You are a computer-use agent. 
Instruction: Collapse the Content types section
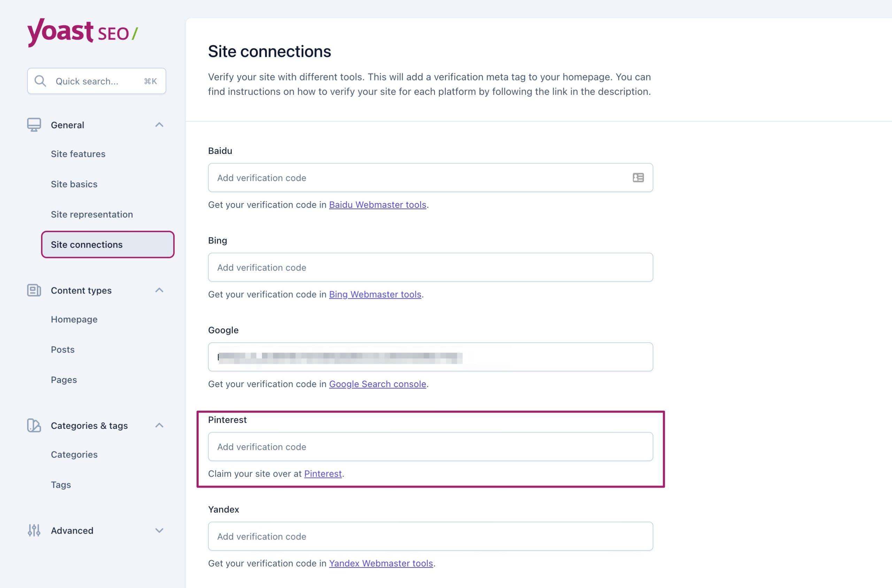pos(159,290)
